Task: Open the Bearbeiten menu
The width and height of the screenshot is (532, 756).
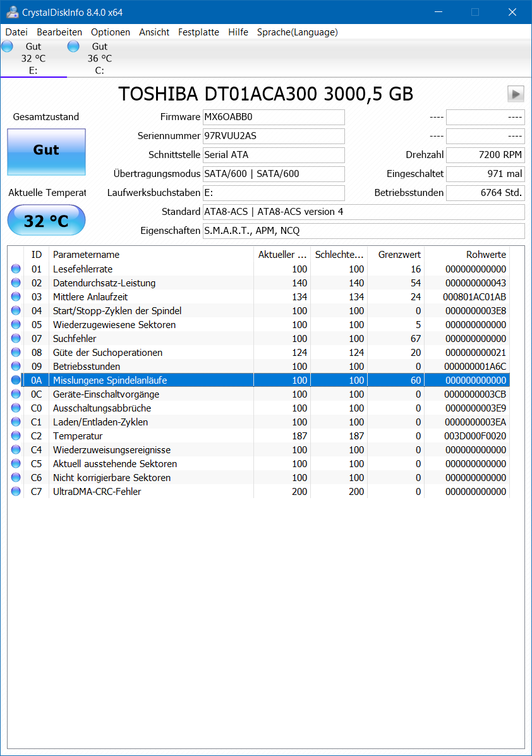Action: 59,32
